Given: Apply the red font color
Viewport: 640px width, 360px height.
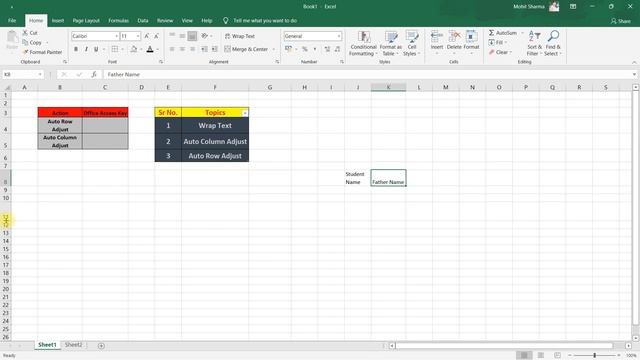Looking at the screenshot, I should click(150, 49).
